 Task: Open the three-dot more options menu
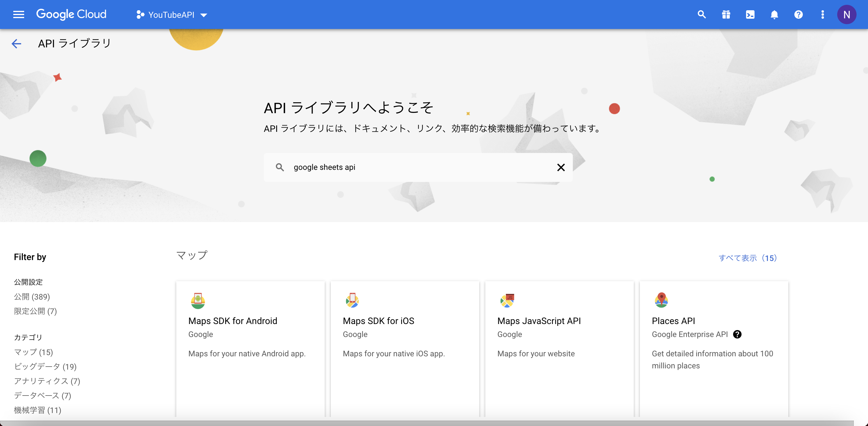pos(822,14)
